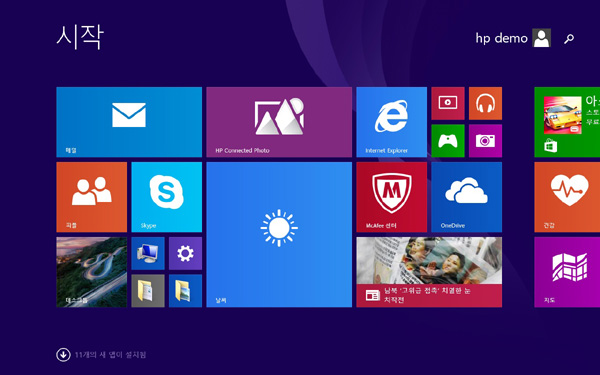The width and height of the screenshot is (600, 375).
Task: Launch Internet Explorer tile
Action: [391, 122]
